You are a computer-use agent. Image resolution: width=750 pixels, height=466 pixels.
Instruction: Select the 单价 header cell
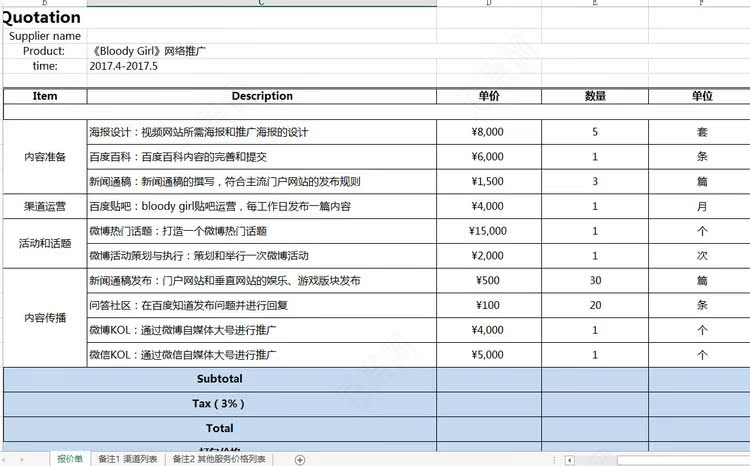[x=489, y=96]
